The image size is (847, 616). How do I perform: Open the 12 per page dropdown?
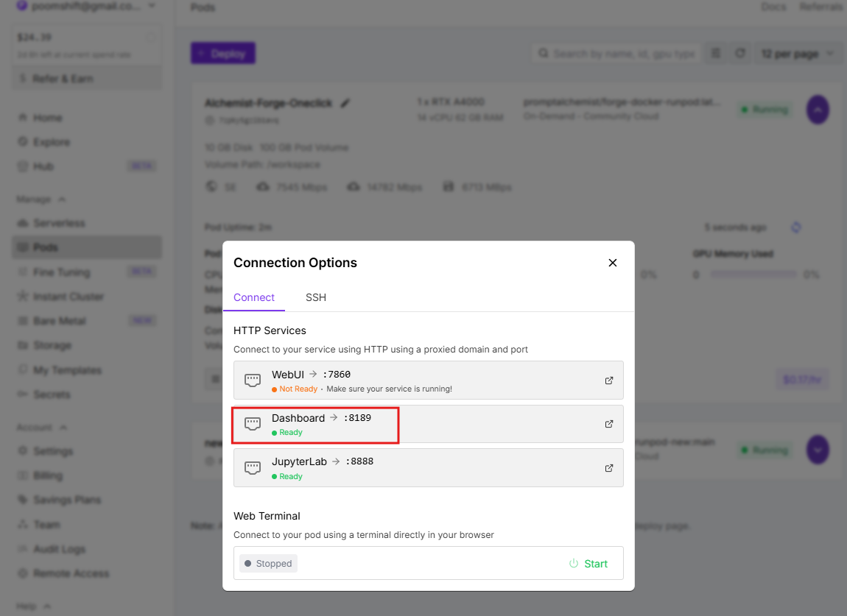pyautogui.click(x=797, y=54)
